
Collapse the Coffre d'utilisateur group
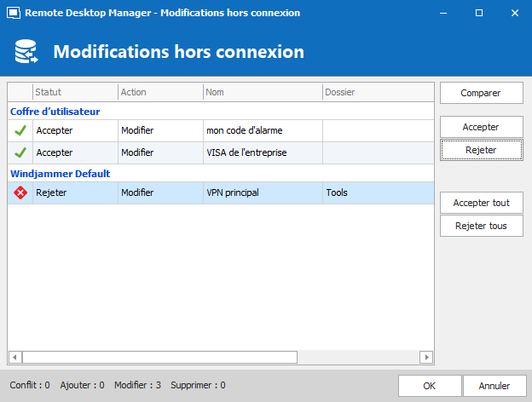(55, 112)
